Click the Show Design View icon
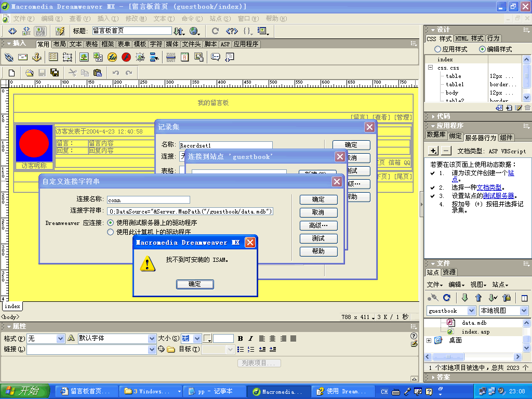This screenshot has width=532, height=399. pyautogui.click(x=41, y=31)
